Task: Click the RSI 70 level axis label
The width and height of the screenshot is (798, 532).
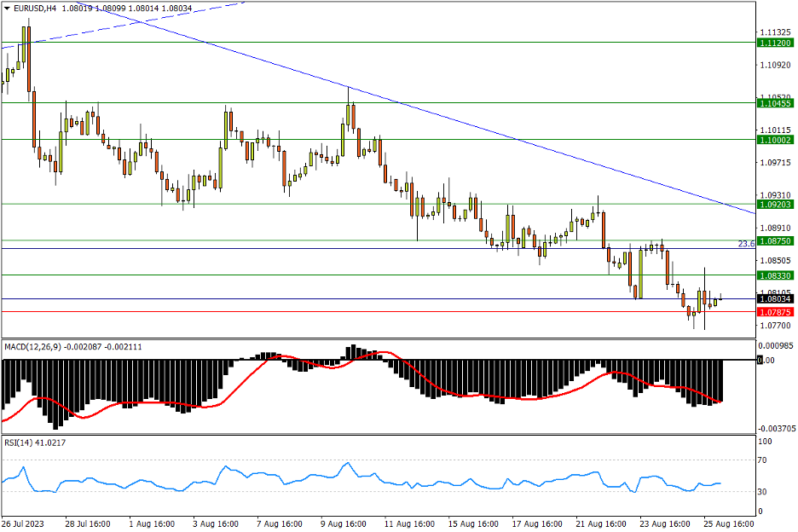Action: coord(764,460)
